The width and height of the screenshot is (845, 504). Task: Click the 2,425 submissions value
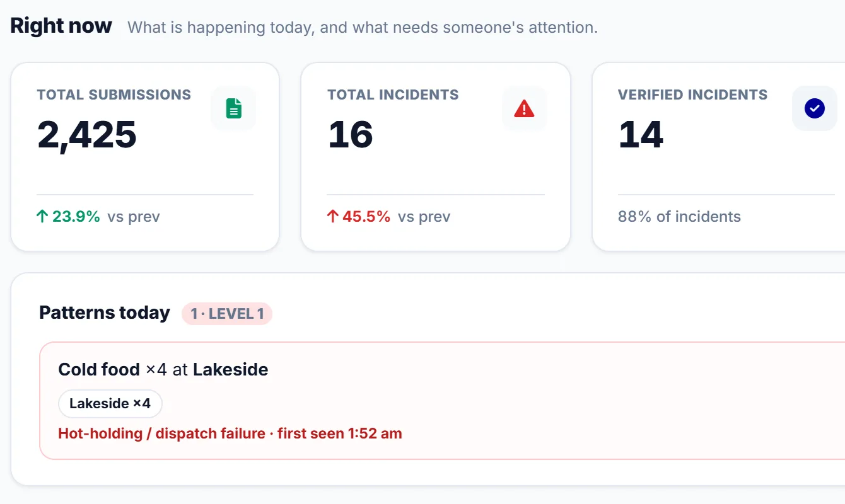[x=87, y=135]
